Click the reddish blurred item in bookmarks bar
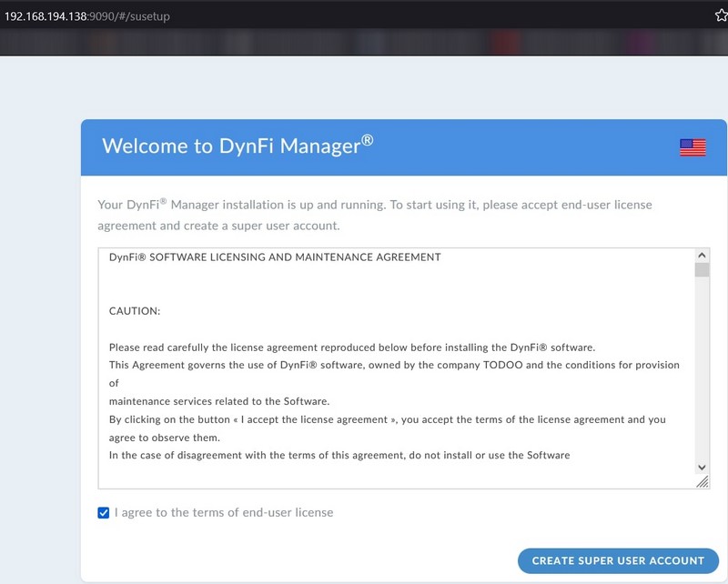The image size is (728, 584). click(503, 41)
